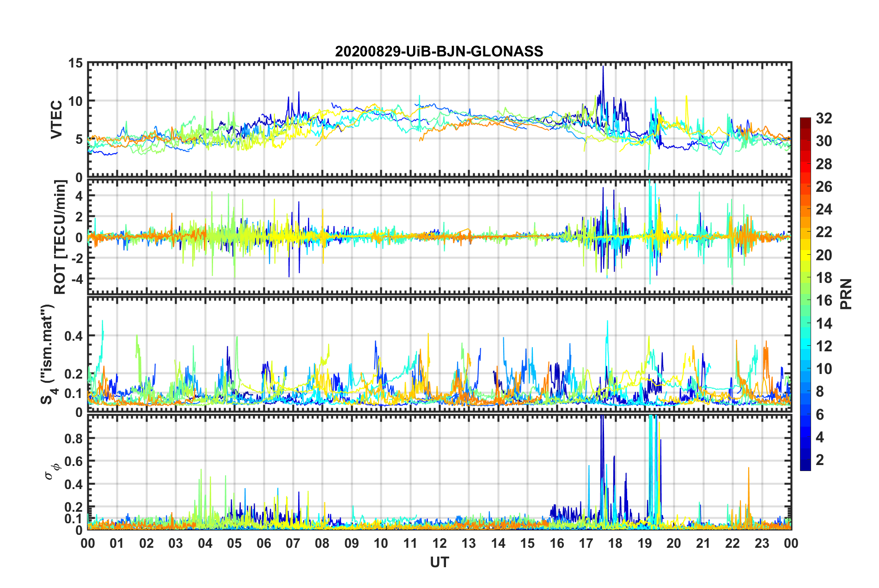Click the x-axis tick label 12

tap(439, 544)
